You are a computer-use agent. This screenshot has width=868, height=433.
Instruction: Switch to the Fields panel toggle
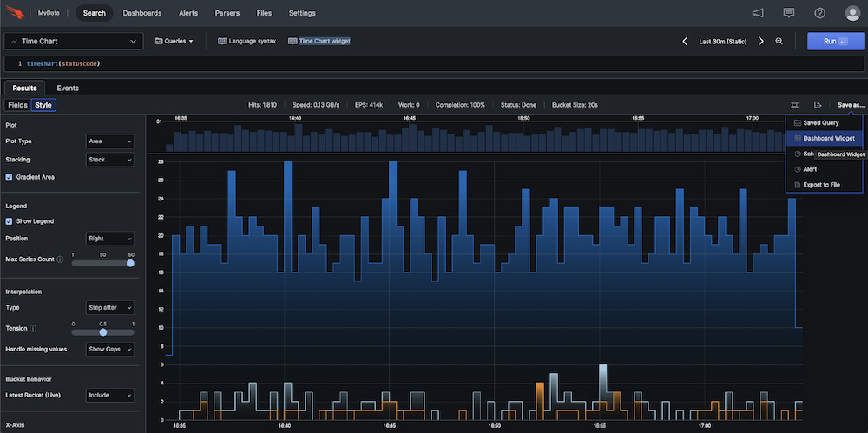coord(17,105)
